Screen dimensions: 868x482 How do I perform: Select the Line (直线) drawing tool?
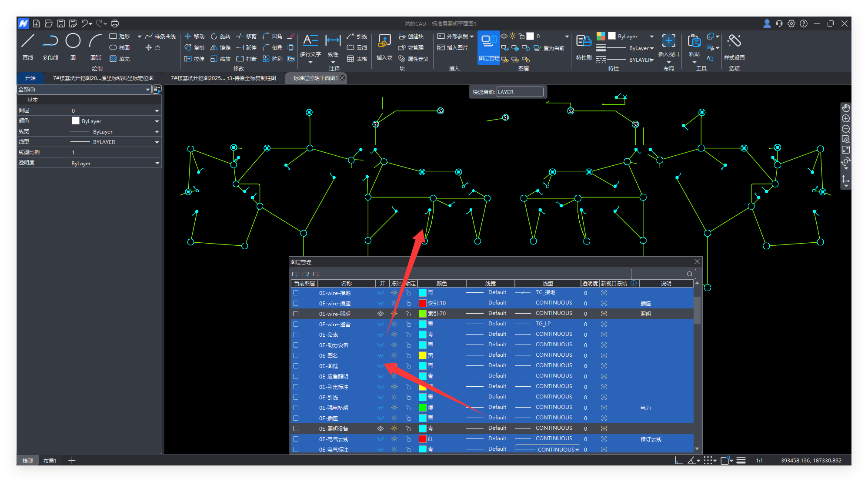[x=28, y=41]
